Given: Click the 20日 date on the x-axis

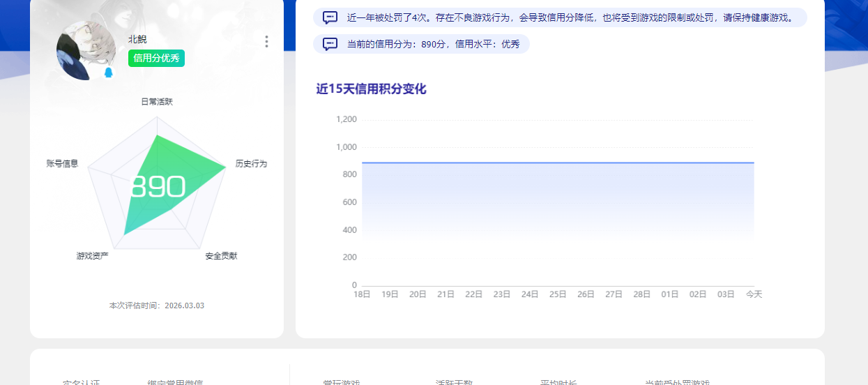Looking at the screenshot, I should click(x=418, y=294).
